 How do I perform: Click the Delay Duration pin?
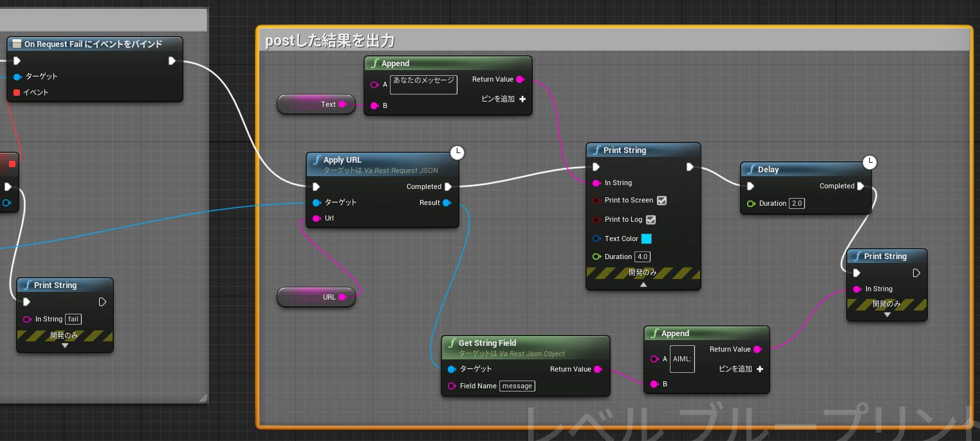pyautogui.click(x=751, y=204)
